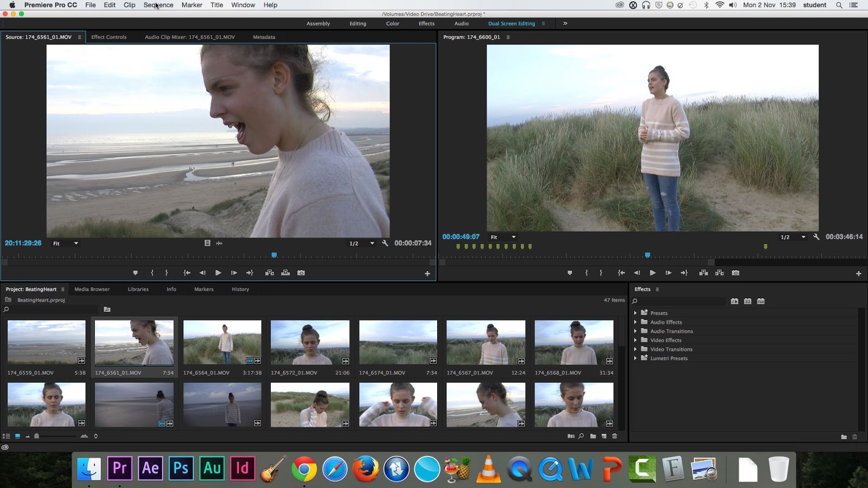Image resolution: width=868 pixels, height=488 pixels.
Task: Click the Insert button in Source monitor
Action: [x=270, y=273]
